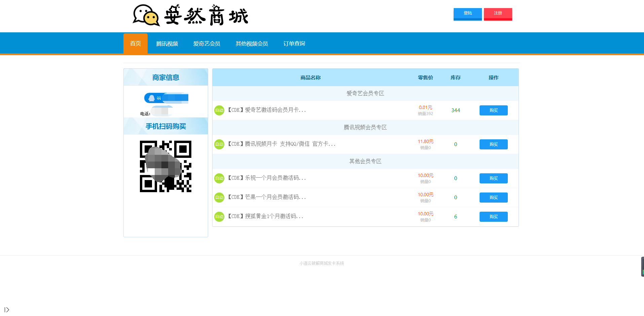
Task: Go to 腾讯视频 menu
Action: click(x=167, y=43)
